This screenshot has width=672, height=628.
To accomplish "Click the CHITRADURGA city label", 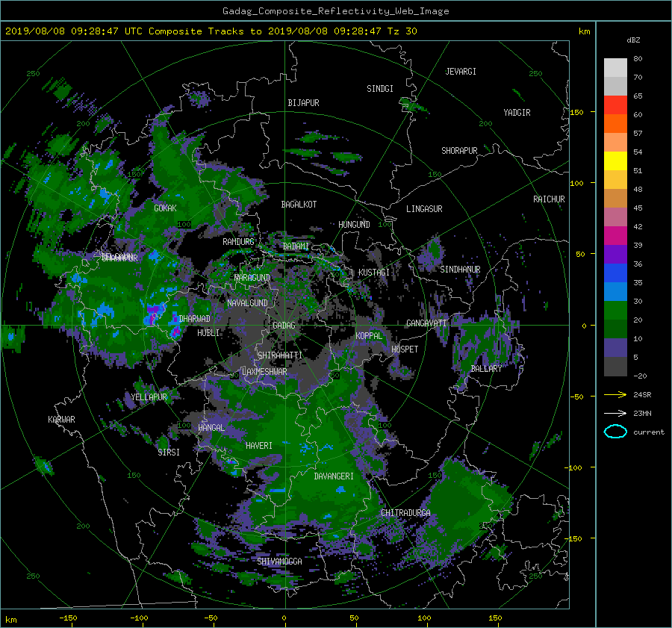I will [405, 513].
